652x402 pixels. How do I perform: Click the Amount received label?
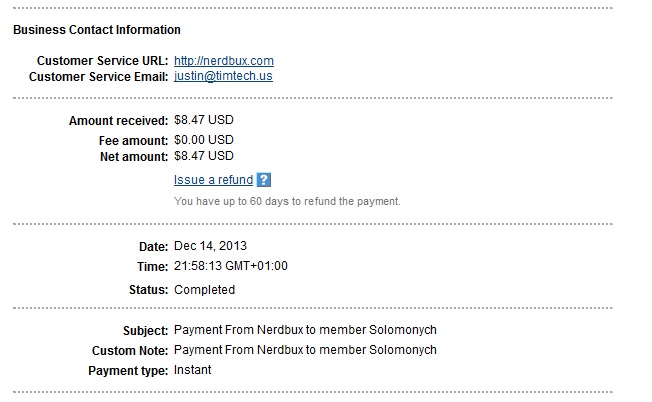tap(119, 121)
